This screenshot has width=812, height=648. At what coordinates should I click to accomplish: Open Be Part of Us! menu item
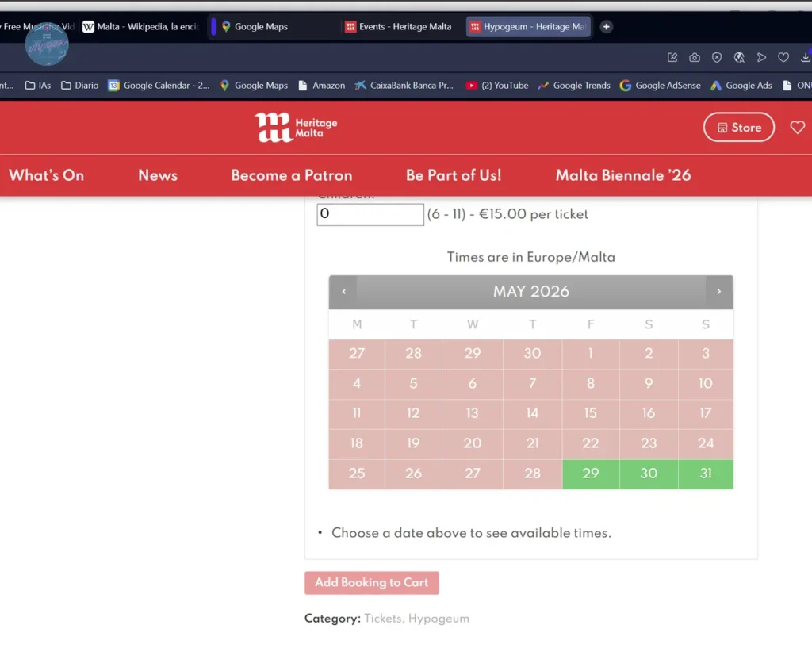point(454,175)
